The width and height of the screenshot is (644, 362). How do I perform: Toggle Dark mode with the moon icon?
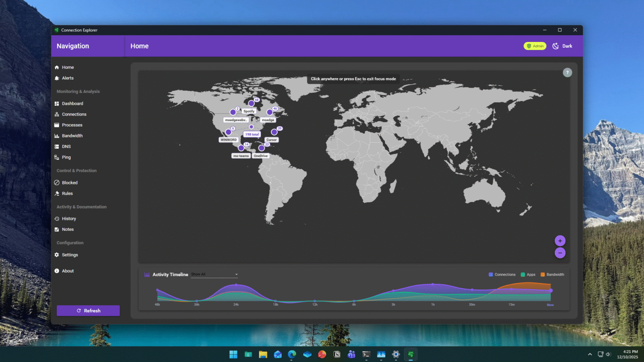click(x=556, y=46)
